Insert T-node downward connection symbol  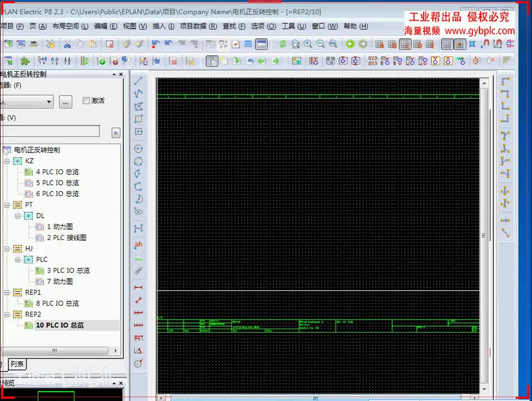[x=505, y=135]
